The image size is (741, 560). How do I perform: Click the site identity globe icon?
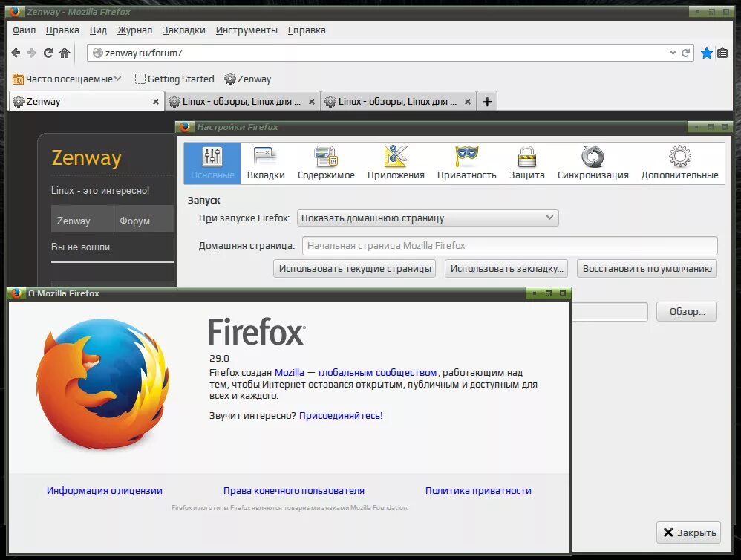pos(98,53)
